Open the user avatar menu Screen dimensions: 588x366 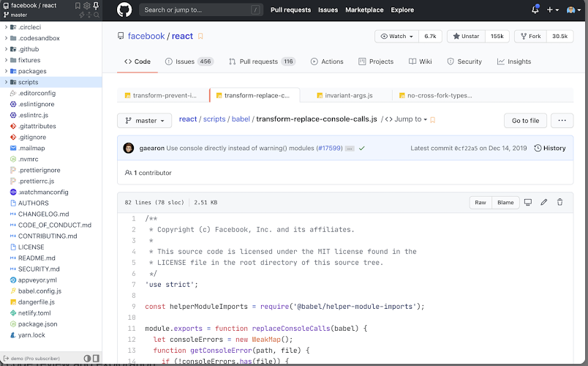[574, 10]
